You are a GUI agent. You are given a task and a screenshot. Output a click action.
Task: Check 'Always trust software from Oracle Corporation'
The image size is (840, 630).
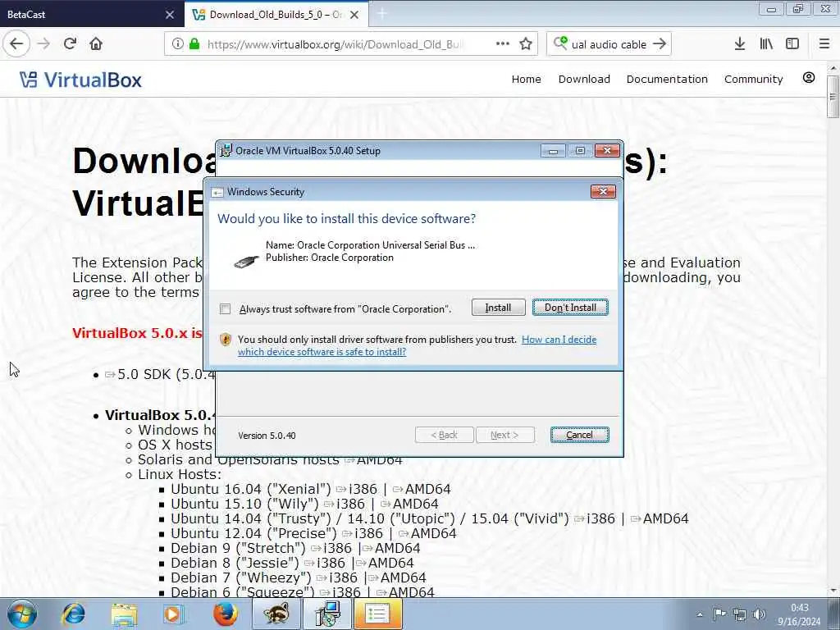225,309
